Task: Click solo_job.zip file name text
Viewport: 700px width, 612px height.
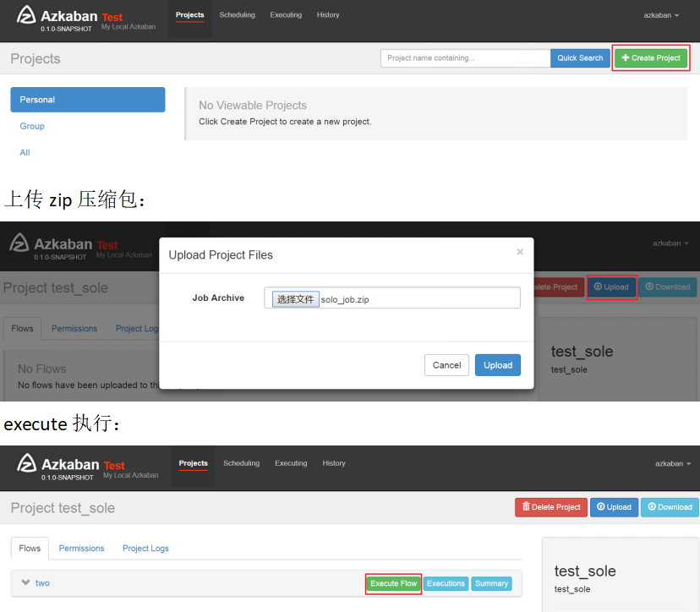Action: pyautogui.click(x=345, y=299)
